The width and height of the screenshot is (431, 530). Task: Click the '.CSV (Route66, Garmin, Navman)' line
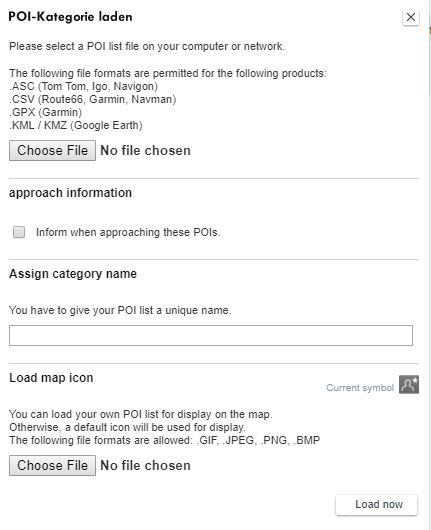(x=93, y=99)
